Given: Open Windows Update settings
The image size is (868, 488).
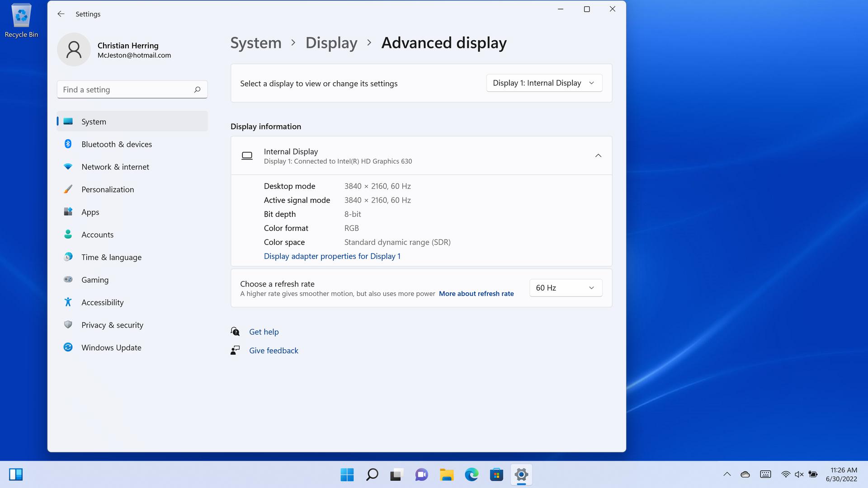Looking at the screenshot, I should click(x=132, y=347).
